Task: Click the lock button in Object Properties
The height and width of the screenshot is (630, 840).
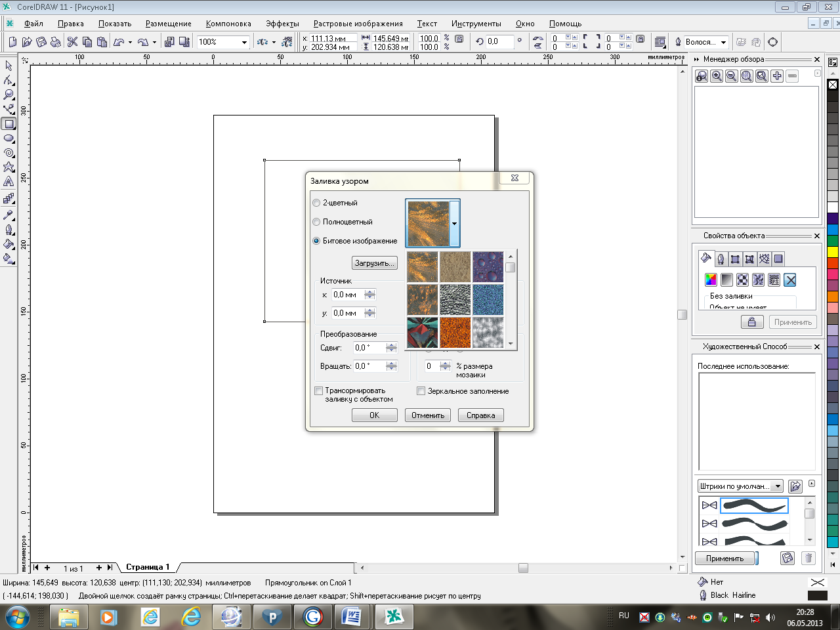Action: point(752,322)
